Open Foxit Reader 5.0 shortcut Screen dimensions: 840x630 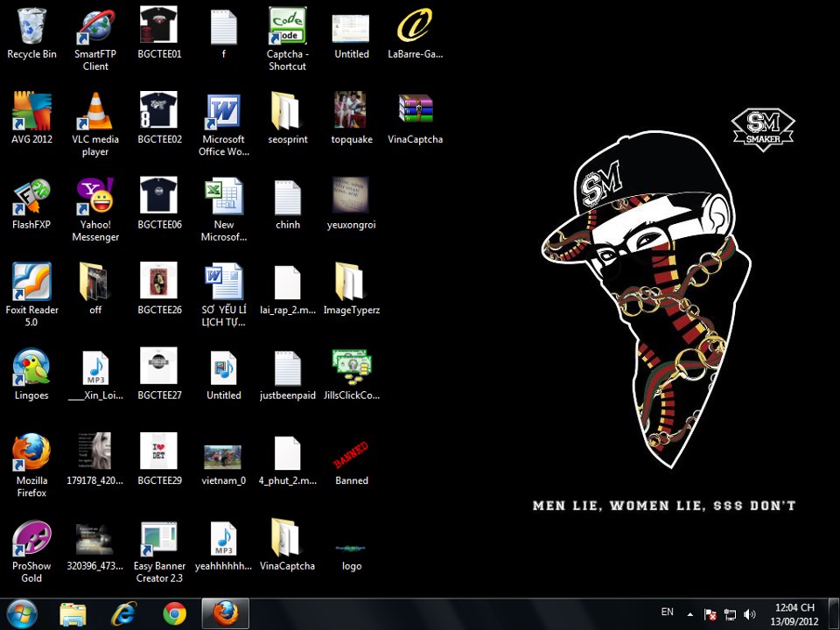31,282
